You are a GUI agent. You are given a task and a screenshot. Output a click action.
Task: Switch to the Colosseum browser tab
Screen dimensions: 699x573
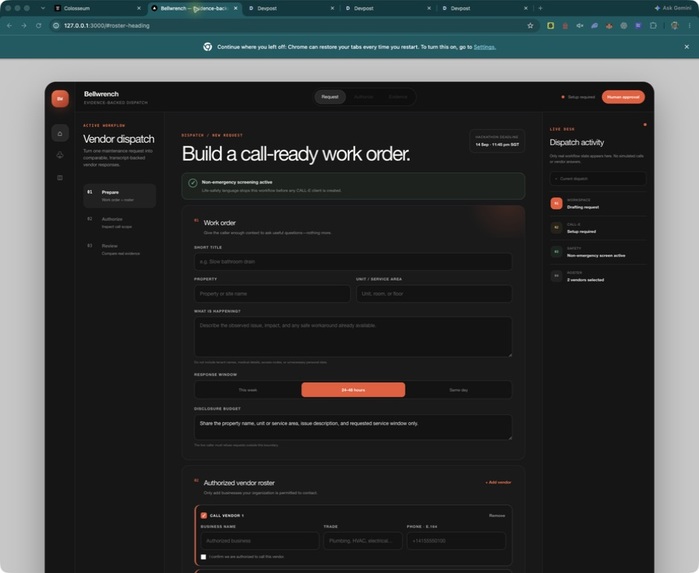pyautogui.click(x=96, y=8)
